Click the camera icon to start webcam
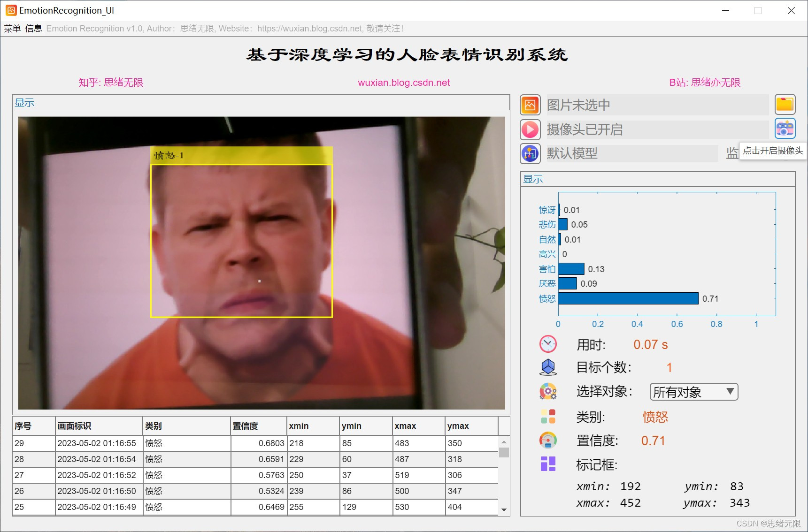 pos(785,129)
